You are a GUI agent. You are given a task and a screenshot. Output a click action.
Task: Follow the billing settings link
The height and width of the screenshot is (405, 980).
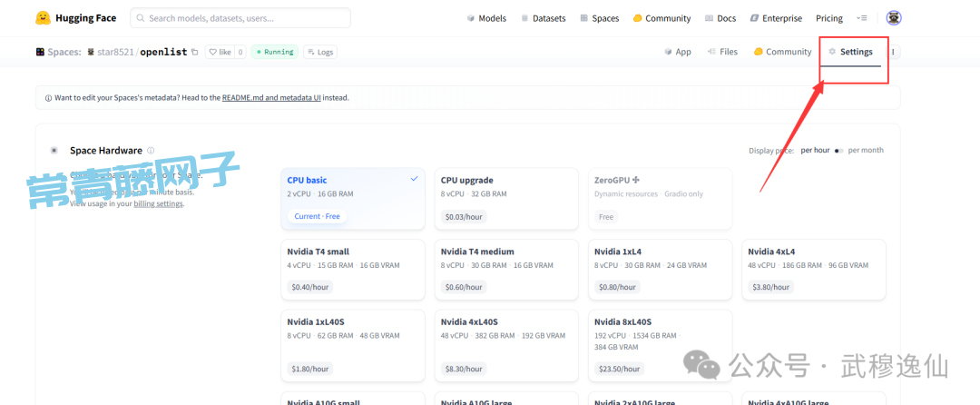tap(159, 204)
